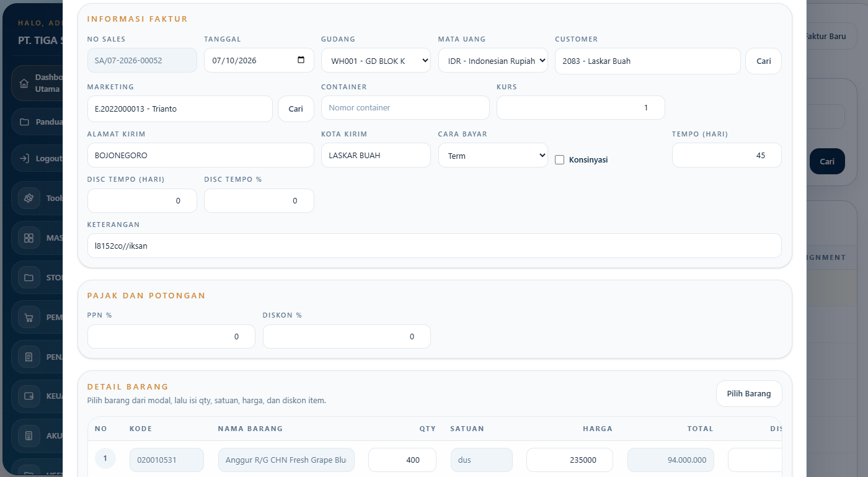Click the Total field 94.000.000

[x=671, y=460]
